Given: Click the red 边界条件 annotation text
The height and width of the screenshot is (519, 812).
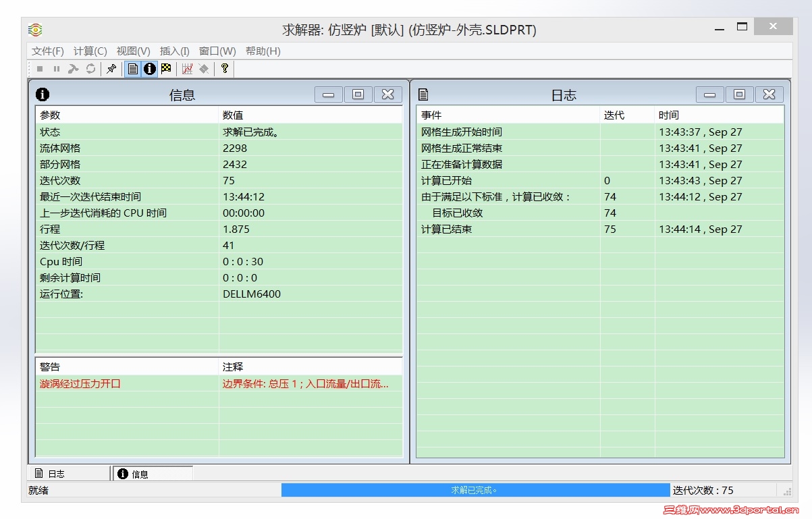Looking at the screenshot, I should 306,384.
